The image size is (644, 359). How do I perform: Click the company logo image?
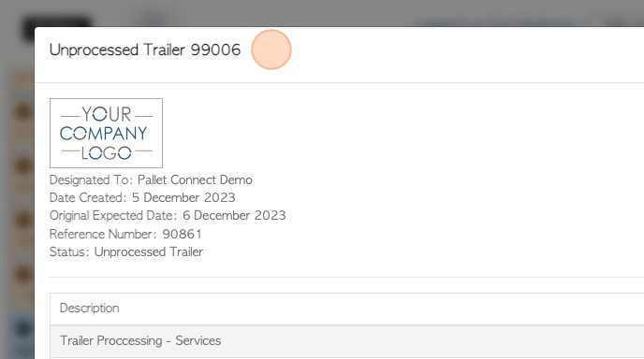(x=106, y=133)
